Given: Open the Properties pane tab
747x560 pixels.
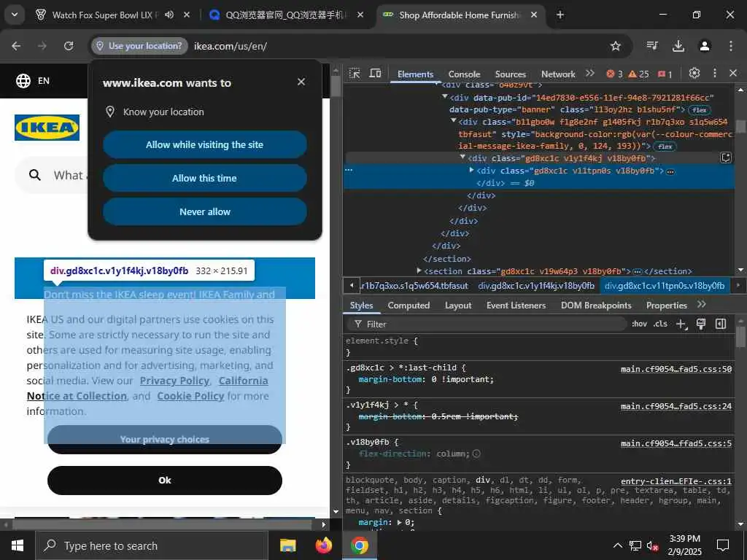Looking at the screenshot, I should click(x=667, y=306).
